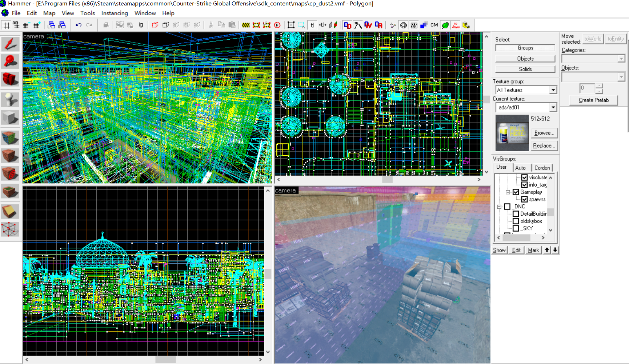Activate the Clipping tool
Viewport: 629px width, 364px height.
pyautogui.click(x=10, y=211)
